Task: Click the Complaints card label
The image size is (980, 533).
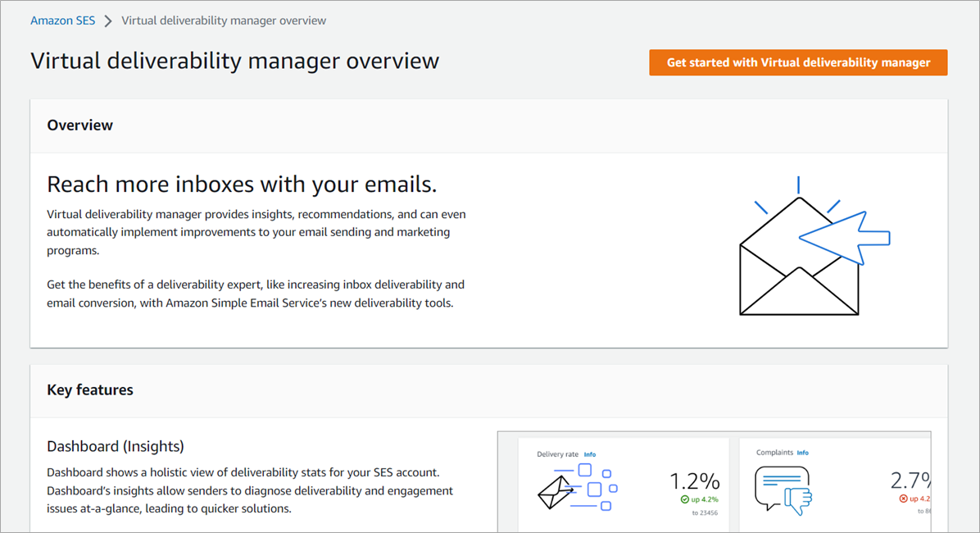Action: [x=774, y=453]
